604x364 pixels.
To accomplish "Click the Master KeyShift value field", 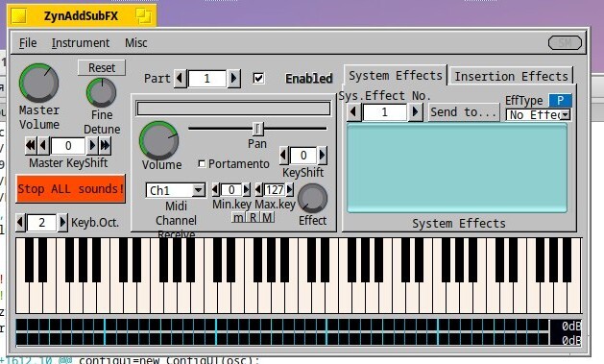I will point(68,146).
